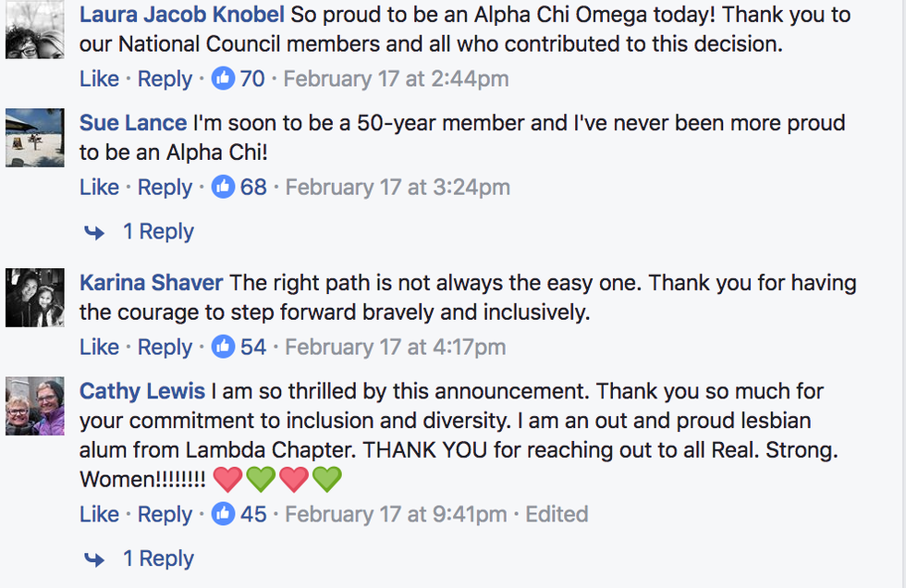906x588 pixels.
Task: Show edit history via the Edited label
Action: (x=557, y=514)
